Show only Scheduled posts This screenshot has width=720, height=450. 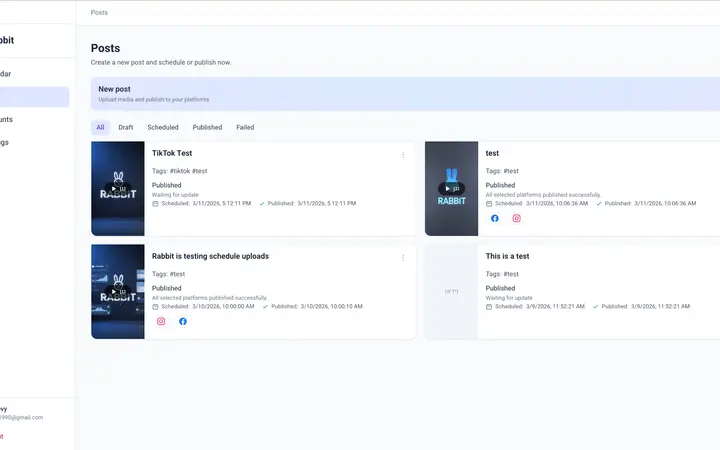[x=163, y=128]
